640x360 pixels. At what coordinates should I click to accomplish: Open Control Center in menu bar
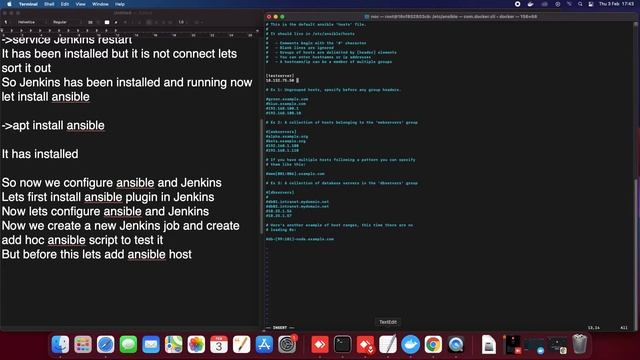(x=591, y=4)
